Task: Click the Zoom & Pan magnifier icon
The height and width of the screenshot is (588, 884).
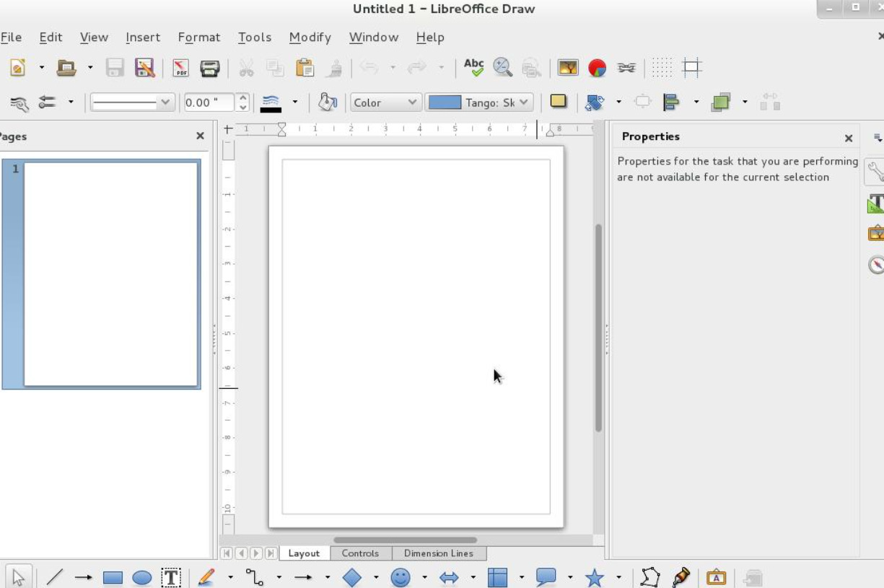Action: (x=502, y=68)
